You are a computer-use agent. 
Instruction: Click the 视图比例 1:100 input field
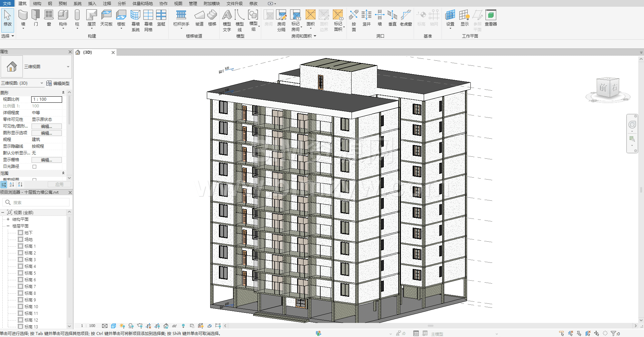pyautogui.click(x=47, y=99)
